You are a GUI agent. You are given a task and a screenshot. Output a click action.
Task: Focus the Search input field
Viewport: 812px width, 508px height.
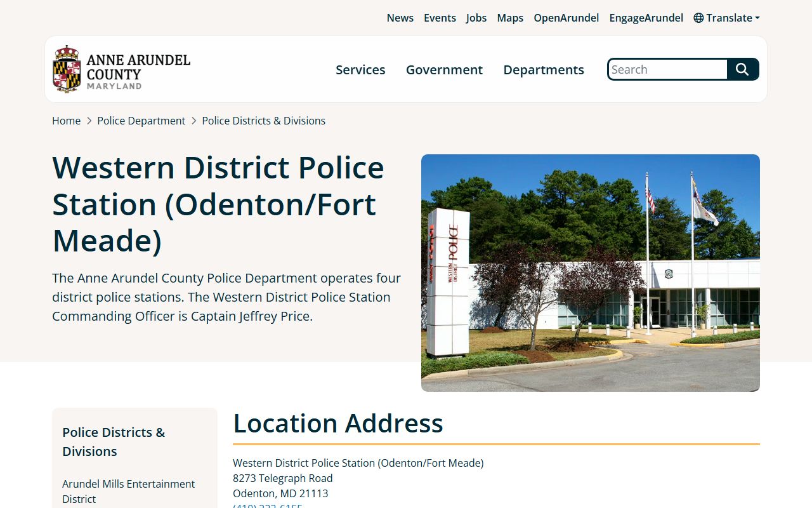[667, 69]
